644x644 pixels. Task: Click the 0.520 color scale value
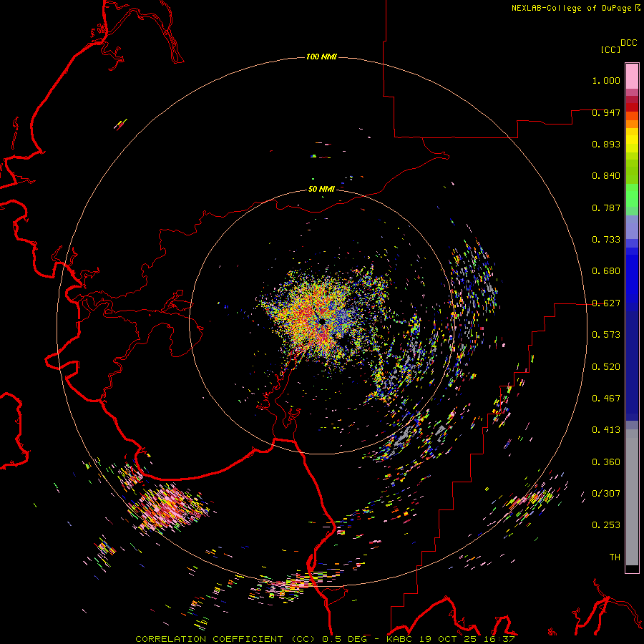[606, 367]
